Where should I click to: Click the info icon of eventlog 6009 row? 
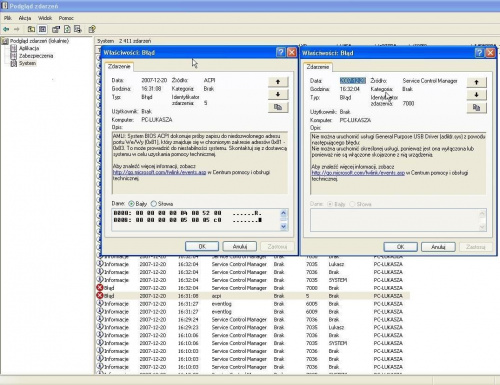coord(100,312)
